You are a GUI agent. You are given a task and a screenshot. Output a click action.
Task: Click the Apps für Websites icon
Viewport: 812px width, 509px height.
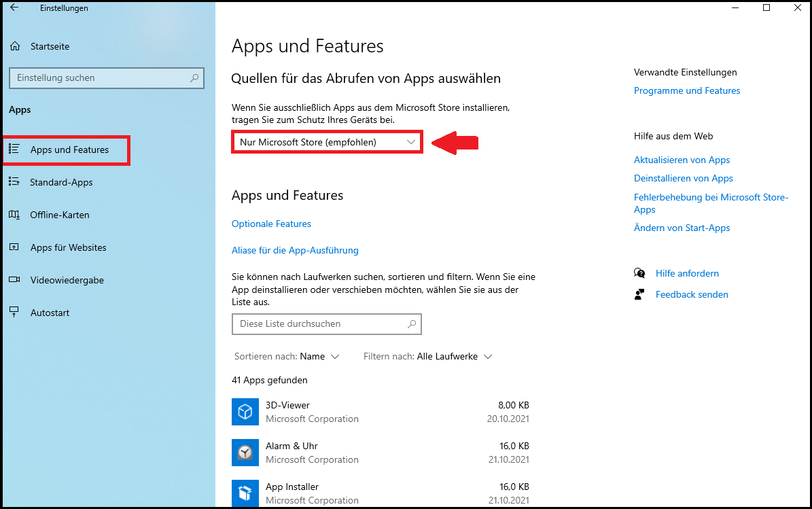(x=14, y=247)
